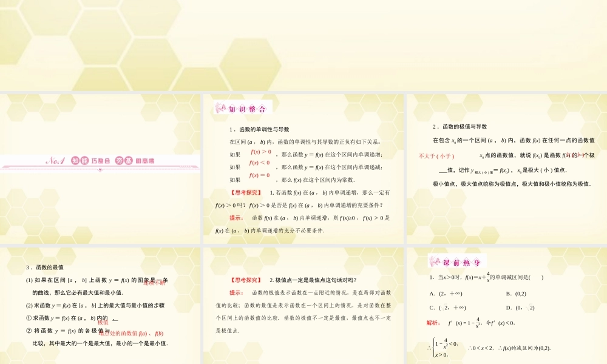
Task: Click the red answer f′(x) > 0
Action: click(261, 152)
